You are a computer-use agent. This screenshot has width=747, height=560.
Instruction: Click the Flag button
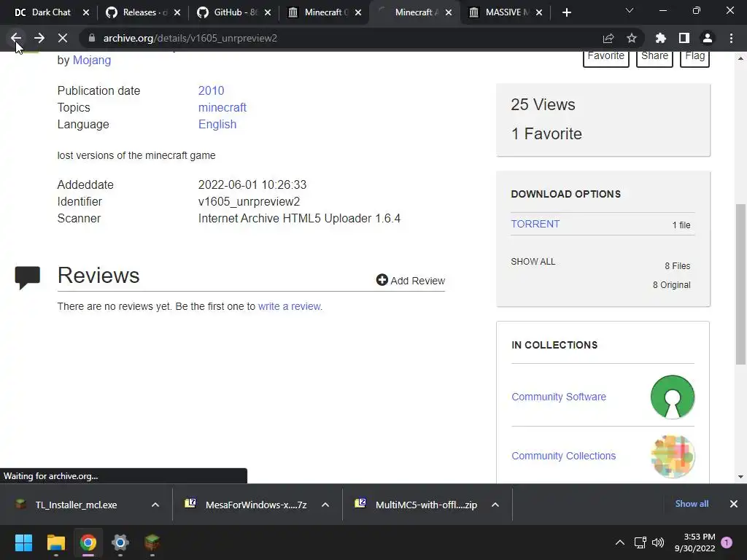[x=694, y=57]
